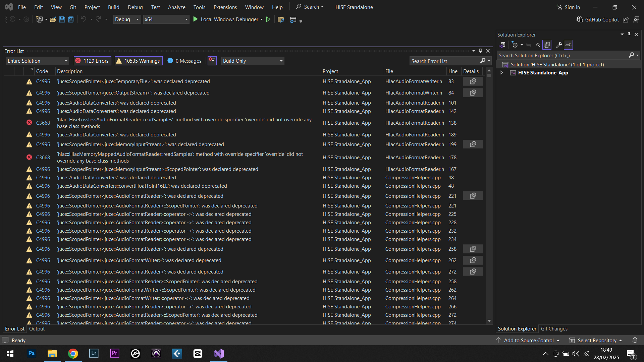
Task: Click details icon for HlacAudioFormatReader.h line 199
Action: [x=473, y=144]
